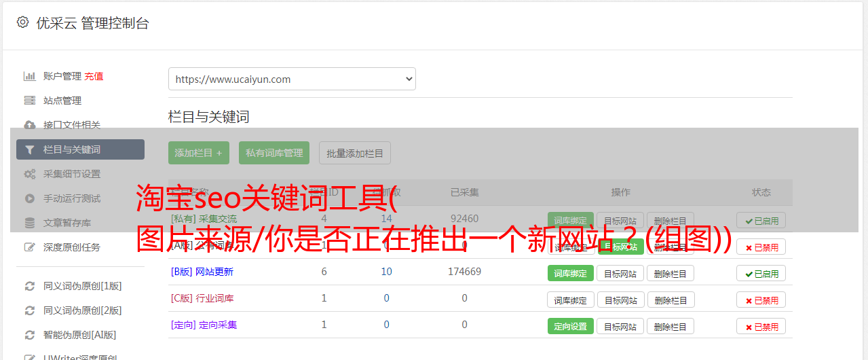Click the gear icon beside 优采云 管理控制台
Viewport: 868px width, 360px height.
22,22
